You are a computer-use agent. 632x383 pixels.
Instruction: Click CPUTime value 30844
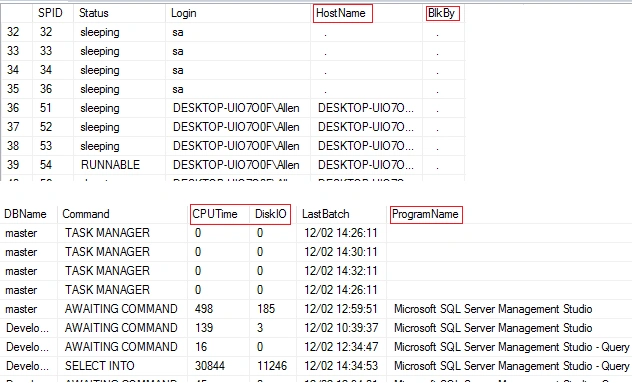pos(210,366)
